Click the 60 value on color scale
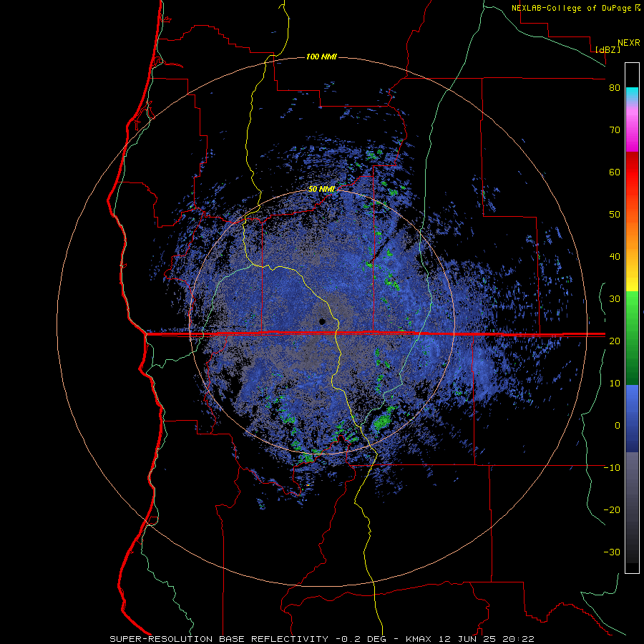Screen dimensions: 644x644 point(615,172)
